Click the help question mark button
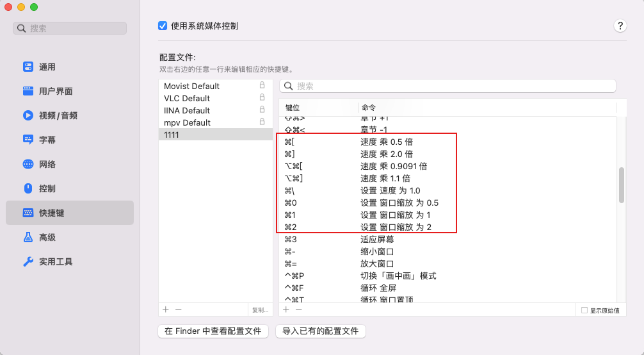The height and width of the screenshot is (355, 644). pos(620,26)
